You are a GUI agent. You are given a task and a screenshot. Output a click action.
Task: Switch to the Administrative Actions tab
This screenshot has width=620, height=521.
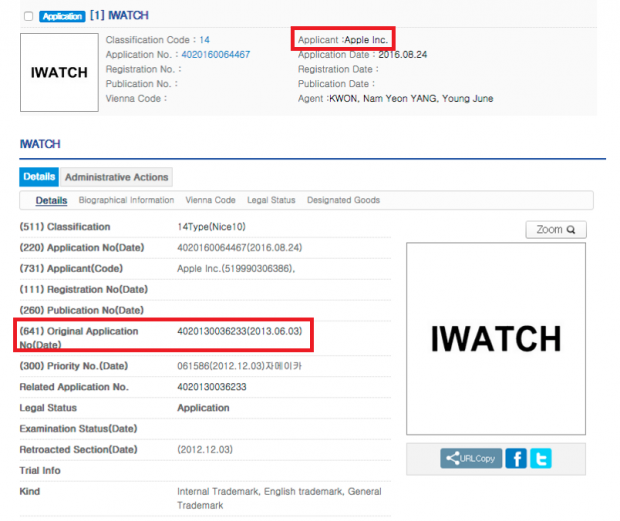[116, 177]
